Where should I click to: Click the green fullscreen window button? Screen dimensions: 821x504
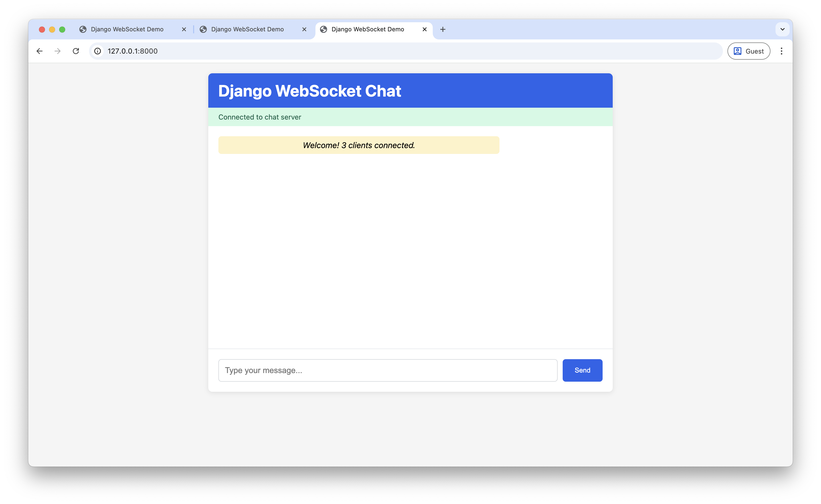[x=62, y=29]
